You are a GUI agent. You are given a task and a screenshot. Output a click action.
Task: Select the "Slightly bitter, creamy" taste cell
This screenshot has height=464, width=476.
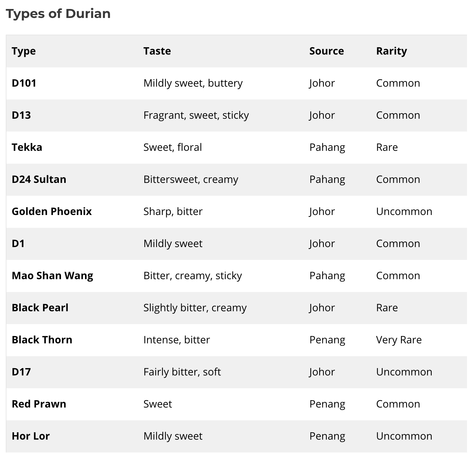tap(195, 308)
